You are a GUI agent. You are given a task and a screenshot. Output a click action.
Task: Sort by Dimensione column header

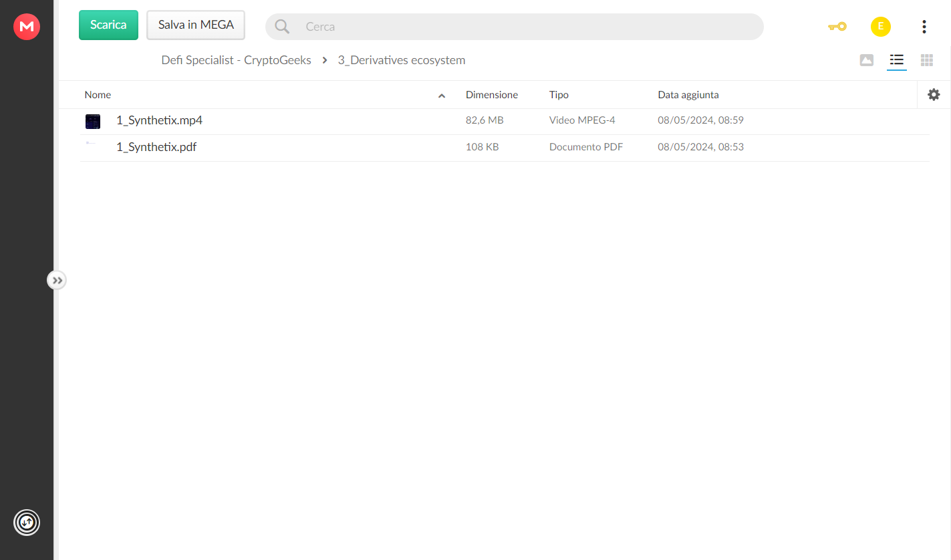pos(491,95)
